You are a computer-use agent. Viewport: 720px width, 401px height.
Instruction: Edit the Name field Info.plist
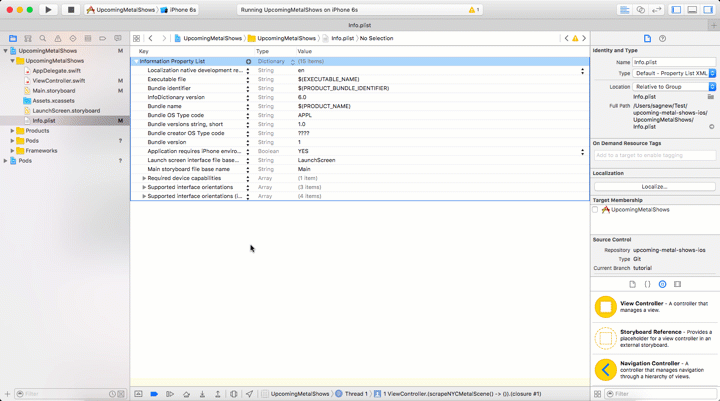674,62
